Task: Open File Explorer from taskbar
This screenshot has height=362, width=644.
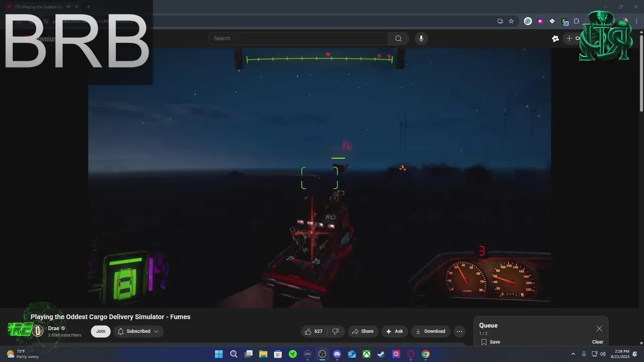Action: click(x=263, y=354)
